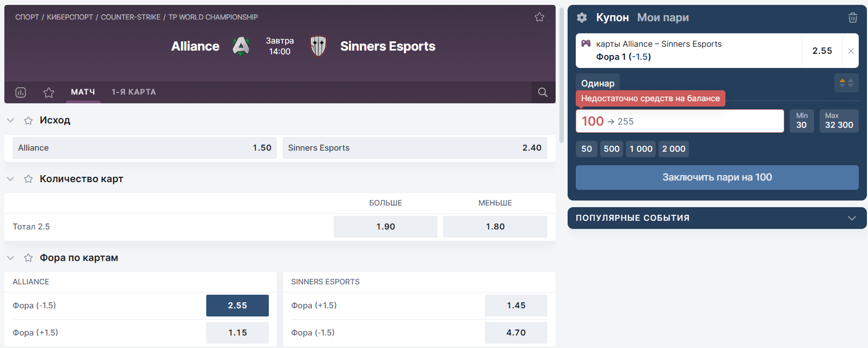Add the match to favorites using header star
Viewport: 868px width, 348px height.
[x=539, y=17]
